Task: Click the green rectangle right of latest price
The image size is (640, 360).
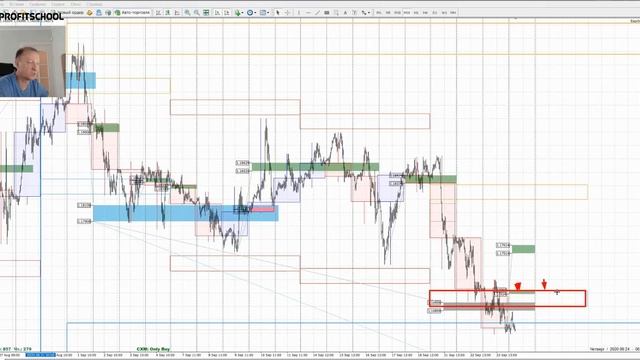Action: [x=523, y=249]
